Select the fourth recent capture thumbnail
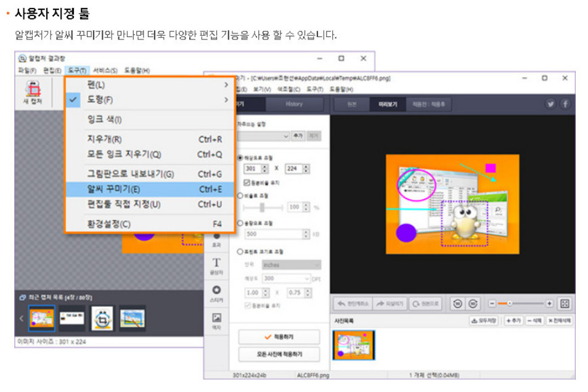Image resolution: width=588 pixels, height=392 pixels. tap(133, 318)
